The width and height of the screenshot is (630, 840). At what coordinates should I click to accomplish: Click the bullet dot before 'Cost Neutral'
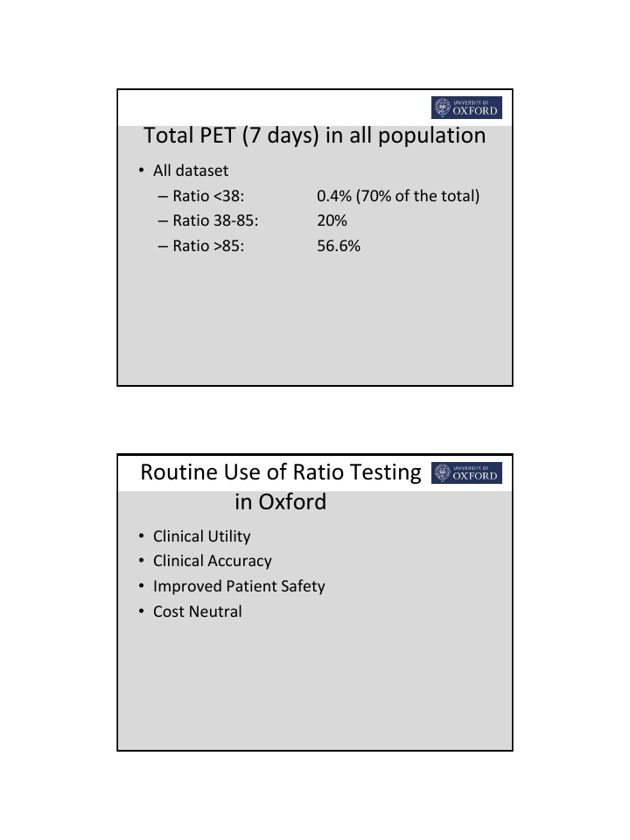pyautogui.click(x=142, y=612)
